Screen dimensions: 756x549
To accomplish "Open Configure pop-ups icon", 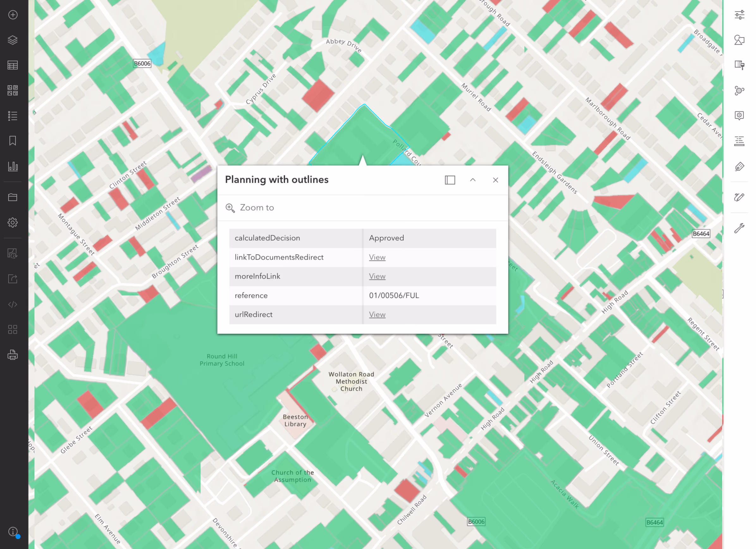I will 739,116.
